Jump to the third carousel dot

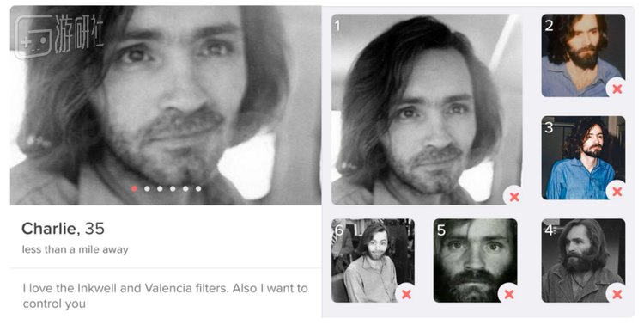(x=160, y=188)
